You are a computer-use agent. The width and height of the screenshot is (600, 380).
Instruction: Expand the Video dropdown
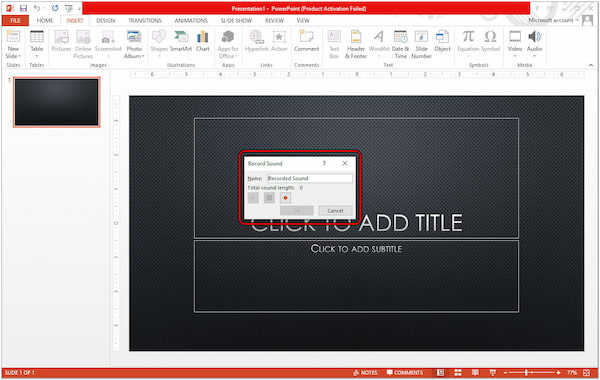(x=515, y=56)
